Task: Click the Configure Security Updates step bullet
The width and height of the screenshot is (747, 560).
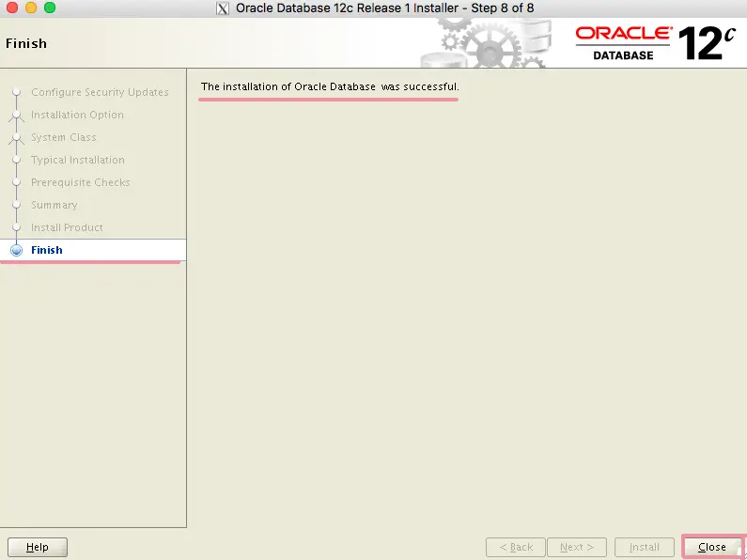Action: [x=17, y=91]
